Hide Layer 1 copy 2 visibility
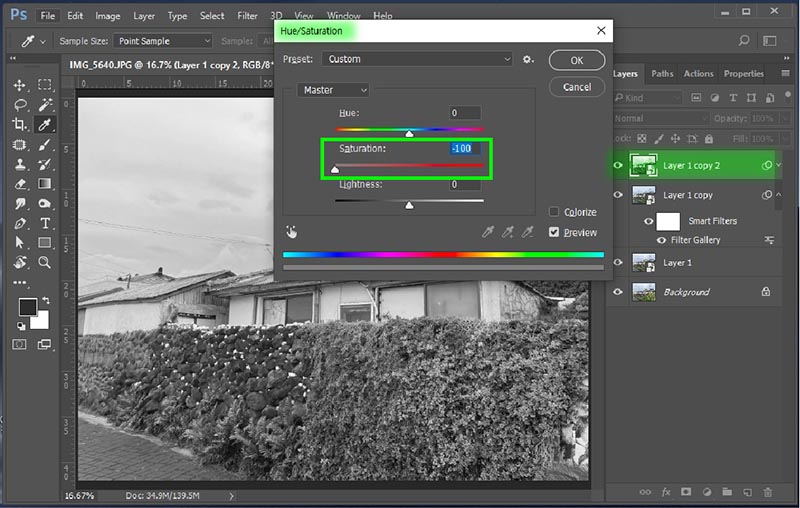 click(x=618, y=165)
